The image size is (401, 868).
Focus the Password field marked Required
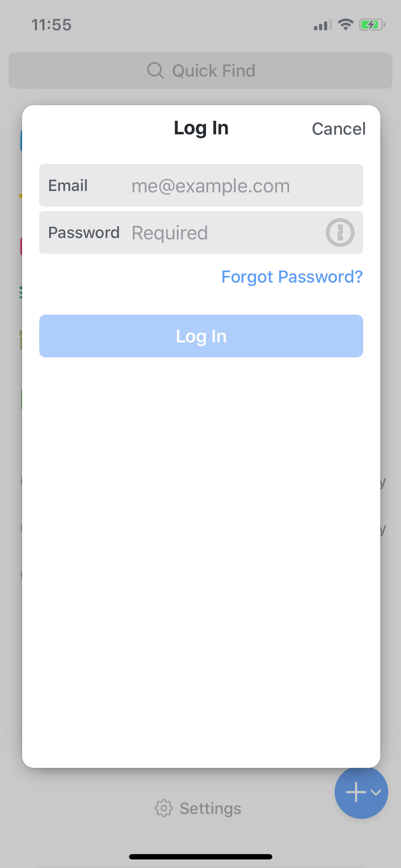point(201,232)
